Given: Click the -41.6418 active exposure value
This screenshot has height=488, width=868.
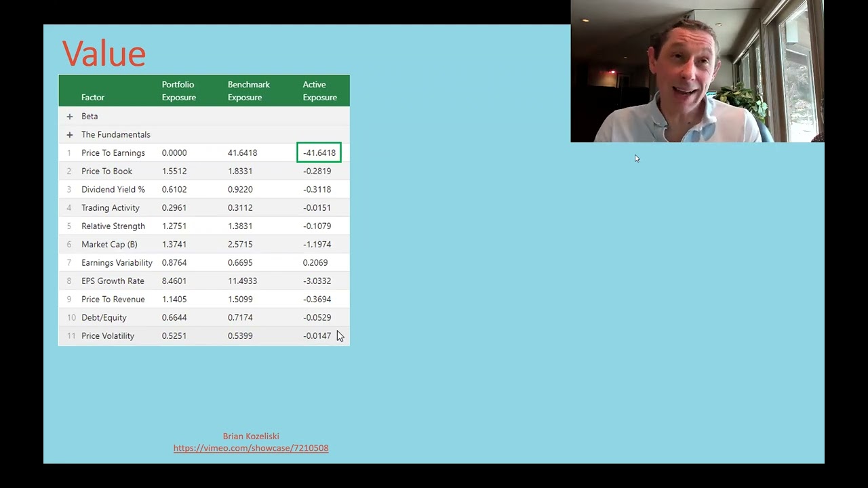Looking at the screenshot, I should point(319,153).
